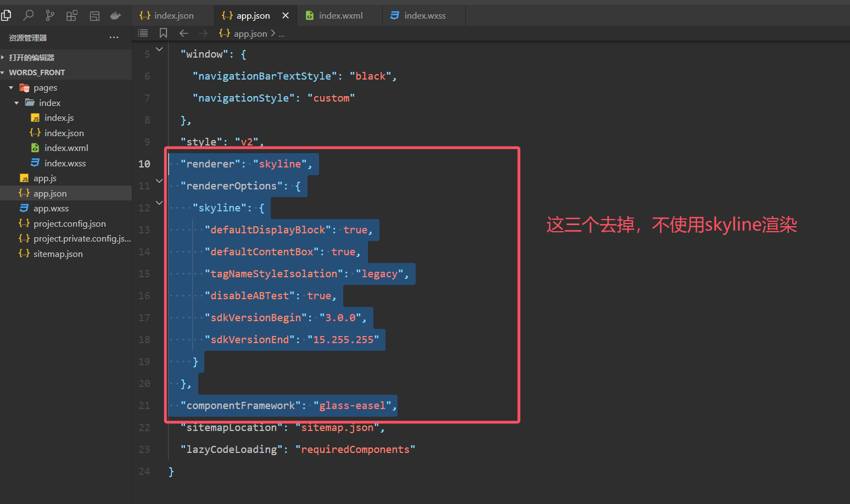Open the Docker whale icon

[x=116, y=15]
